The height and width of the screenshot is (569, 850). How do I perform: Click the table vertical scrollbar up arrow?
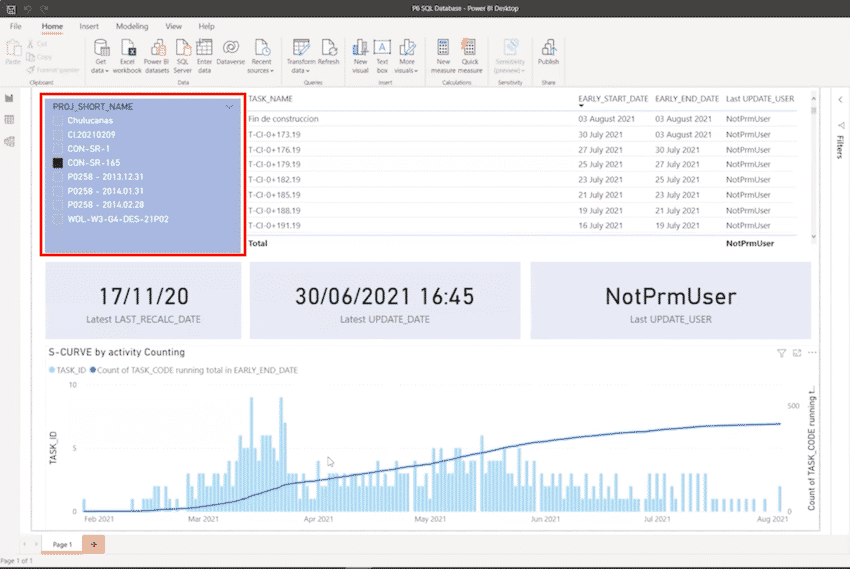coord(813,99)
